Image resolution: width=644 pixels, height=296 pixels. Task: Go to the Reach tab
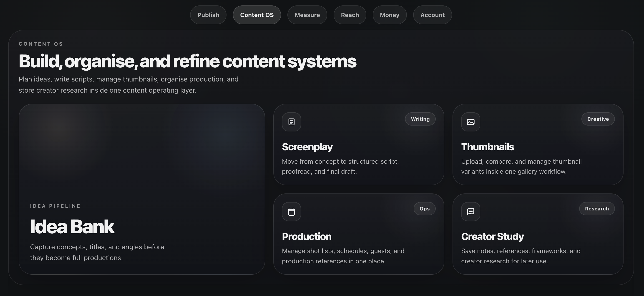coord(350,15)
